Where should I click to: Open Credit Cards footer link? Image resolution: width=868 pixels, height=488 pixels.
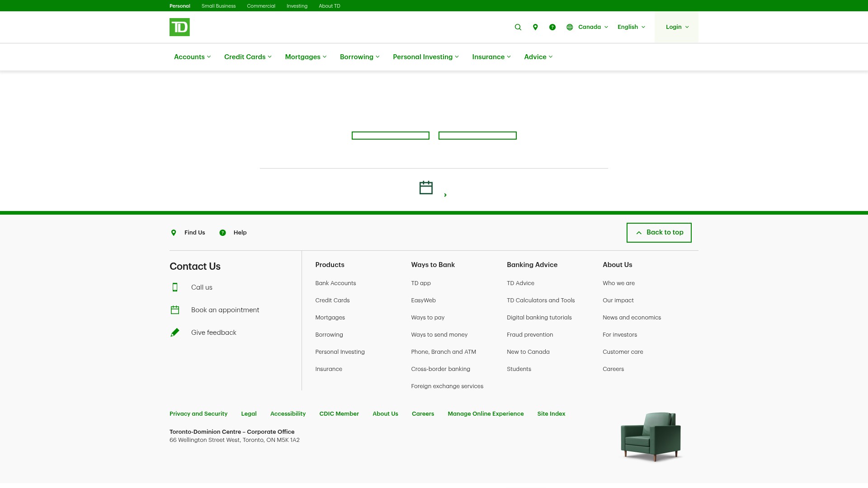click(x=332, y=300)
